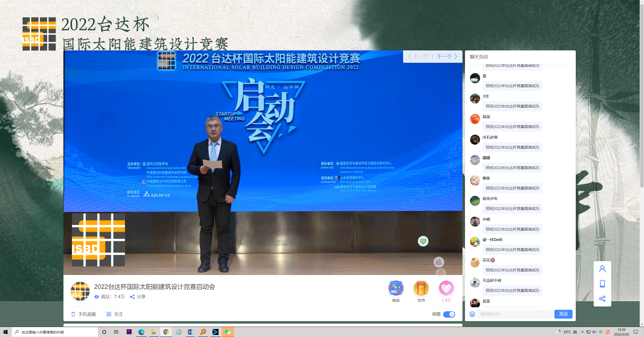
Task: Click the eye icon next to 观众
Action: coord(96,297)
